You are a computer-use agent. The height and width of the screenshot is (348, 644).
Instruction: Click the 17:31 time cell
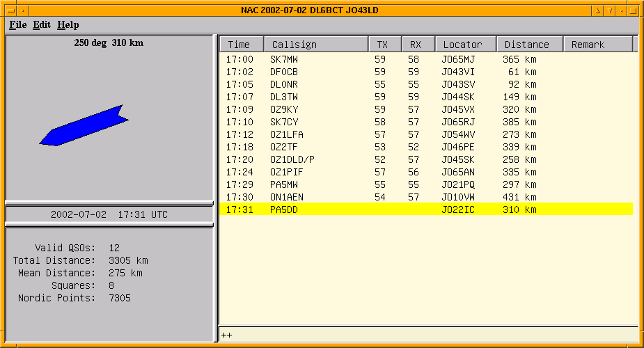(239, 209)
